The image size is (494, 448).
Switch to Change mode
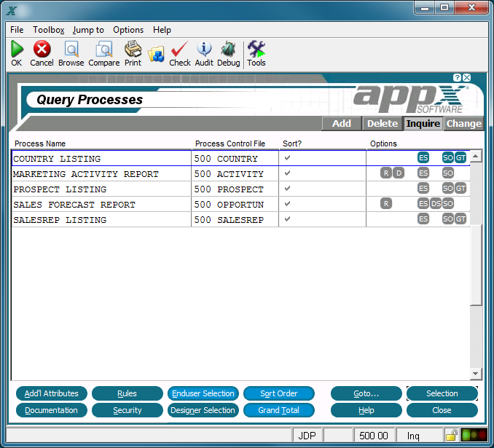[x=463, y=124]
